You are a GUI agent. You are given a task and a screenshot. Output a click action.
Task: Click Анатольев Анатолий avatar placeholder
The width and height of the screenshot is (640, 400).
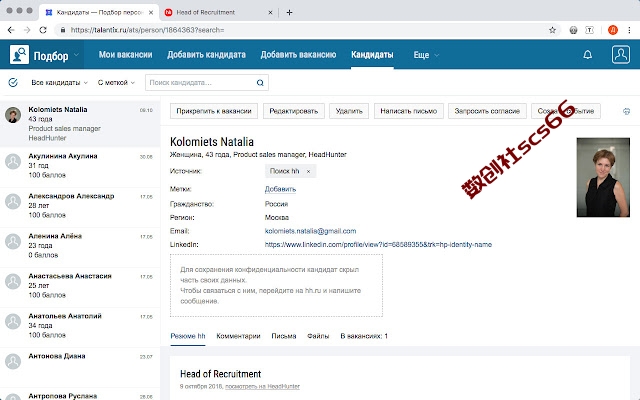(x=13, y=322)
